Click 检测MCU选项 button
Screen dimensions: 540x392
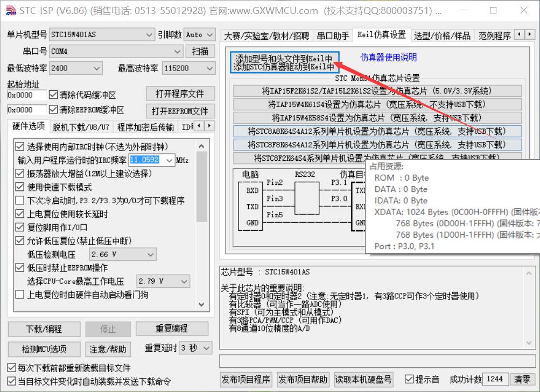(44, 350)
